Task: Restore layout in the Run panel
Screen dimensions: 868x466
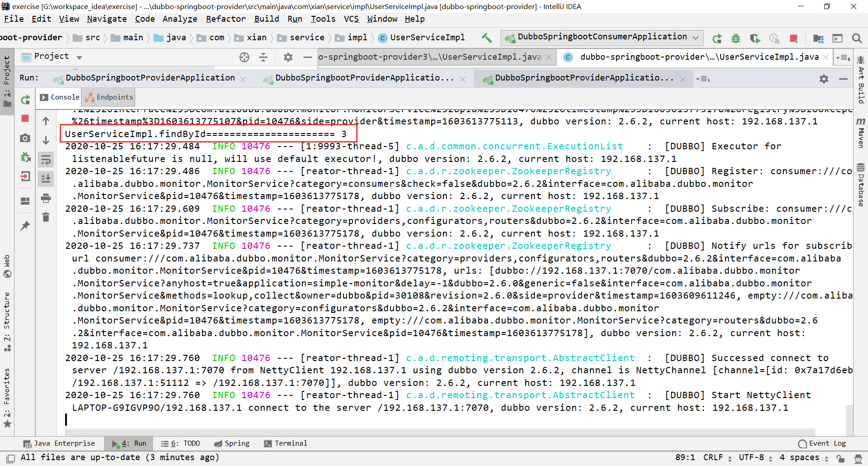Action: coord(25,201)
